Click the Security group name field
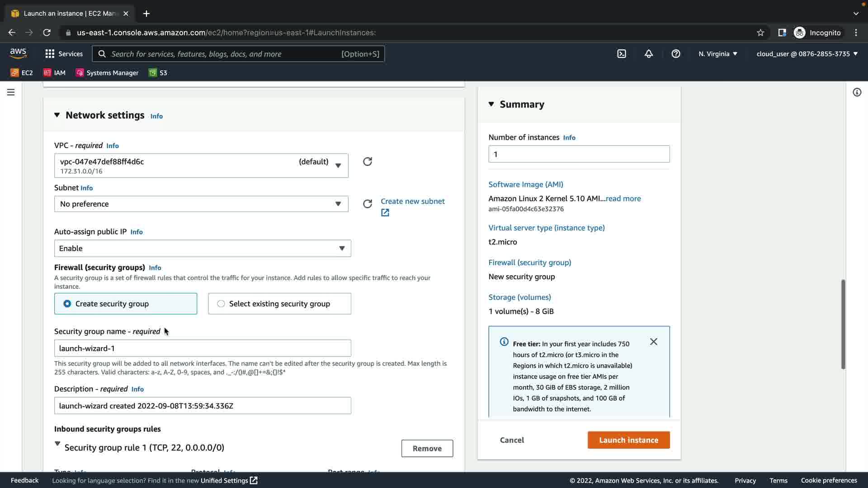This screenshot has width=868, height=488. 203,348
